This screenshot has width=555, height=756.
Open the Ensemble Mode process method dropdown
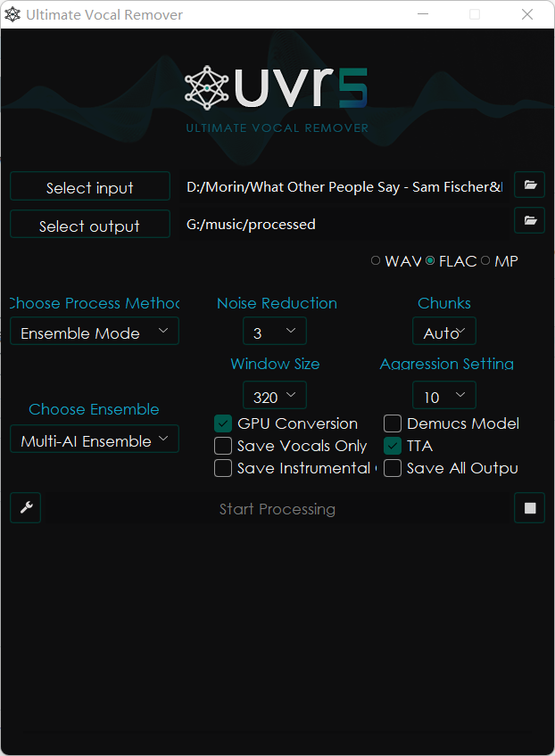94,333
